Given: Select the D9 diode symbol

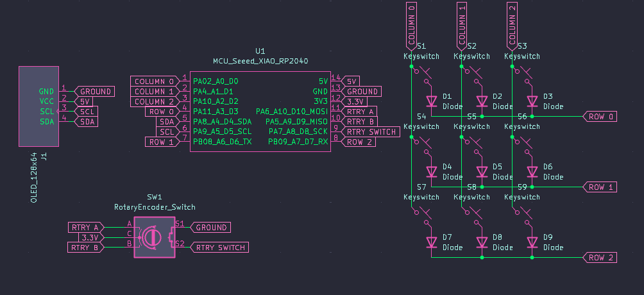Looking at the screenshot, I should tap(532, 242).
